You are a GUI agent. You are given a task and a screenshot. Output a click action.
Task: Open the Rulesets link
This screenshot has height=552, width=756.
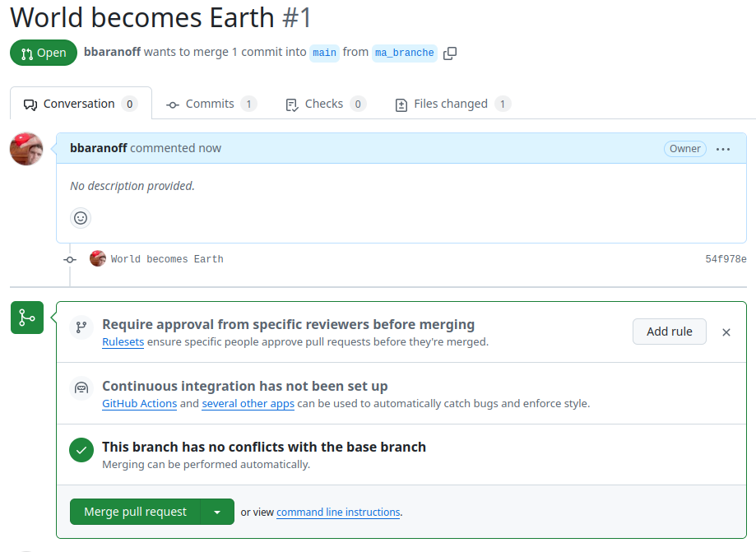point(123,341)
